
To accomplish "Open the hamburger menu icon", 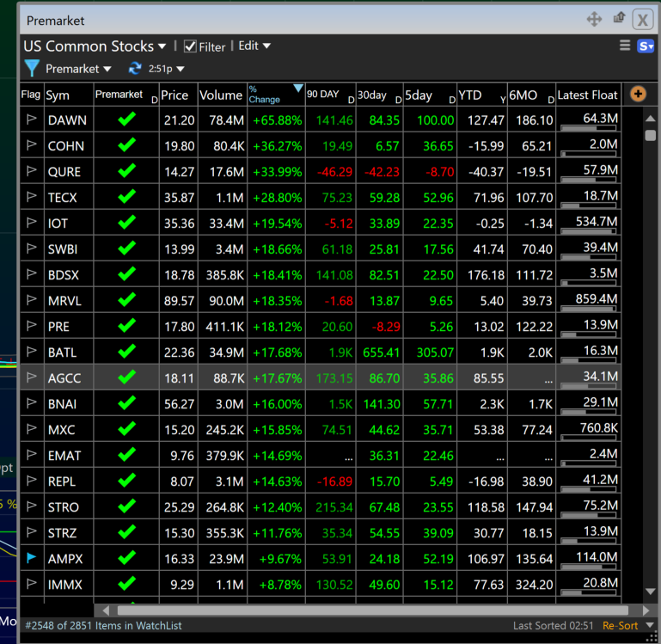I will [x=625, y=45].
